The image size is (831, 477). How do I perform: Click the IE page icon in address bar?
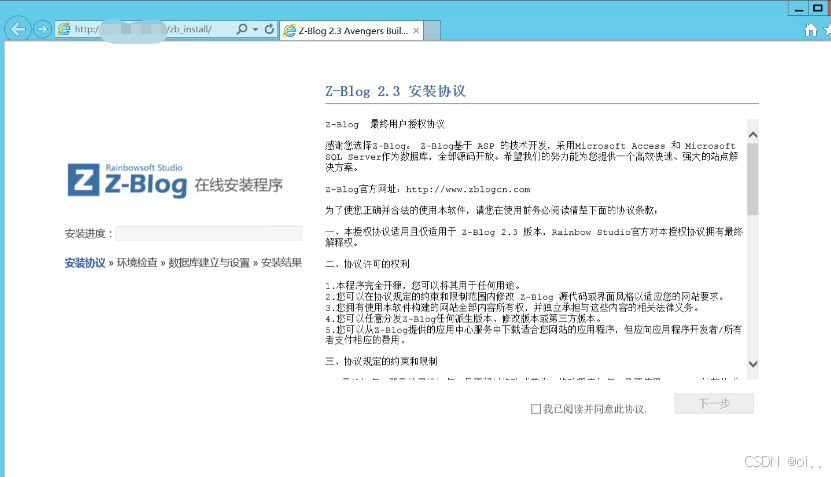pos(64,29)
